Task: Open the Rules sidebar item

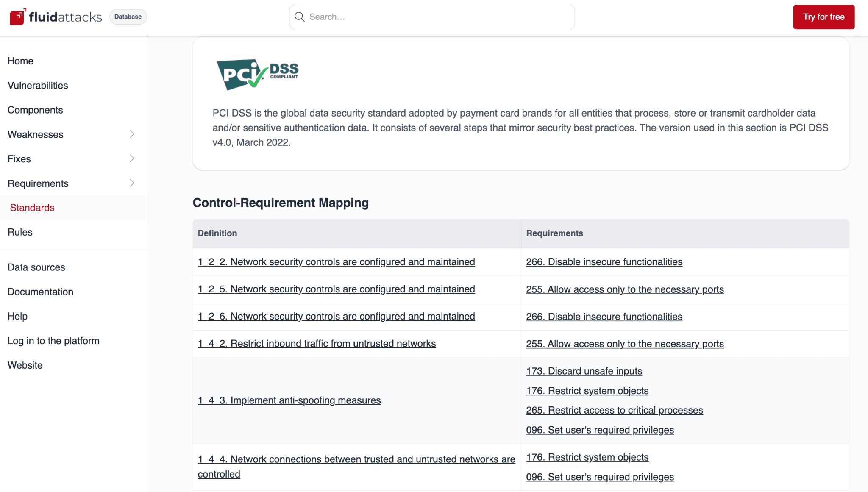Action: (20, 232)
